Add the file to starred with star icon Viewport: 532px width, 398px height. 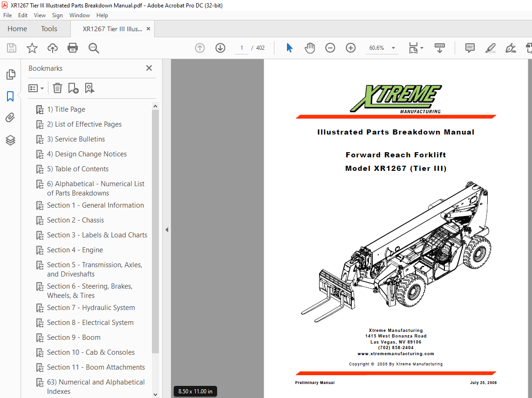click(32, 48)
